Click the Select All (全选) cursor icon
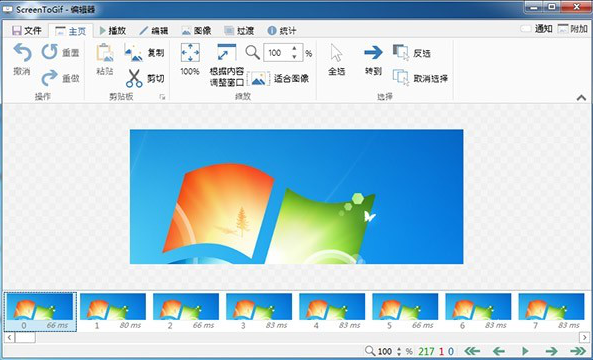 pos(336,53)
